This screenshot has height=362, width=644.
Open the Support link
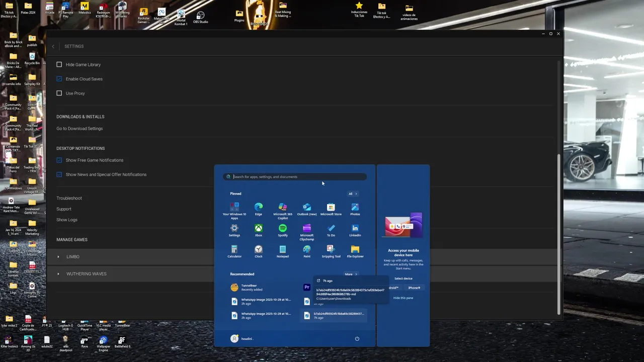pos(64,209)
